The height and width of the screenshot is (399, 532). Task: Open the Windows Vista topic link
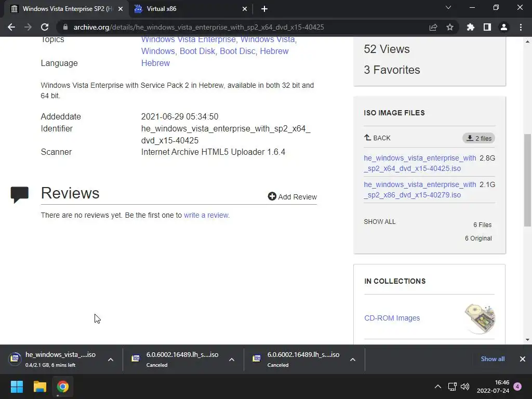coord(268,39)
